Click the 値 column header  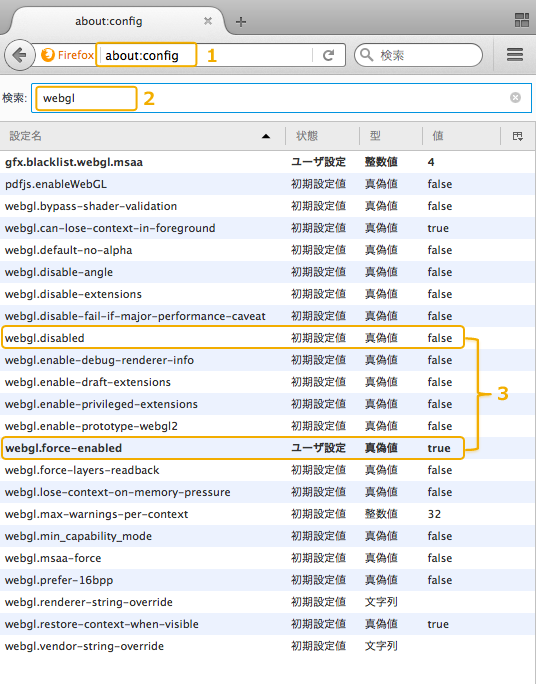click(461, 136)
